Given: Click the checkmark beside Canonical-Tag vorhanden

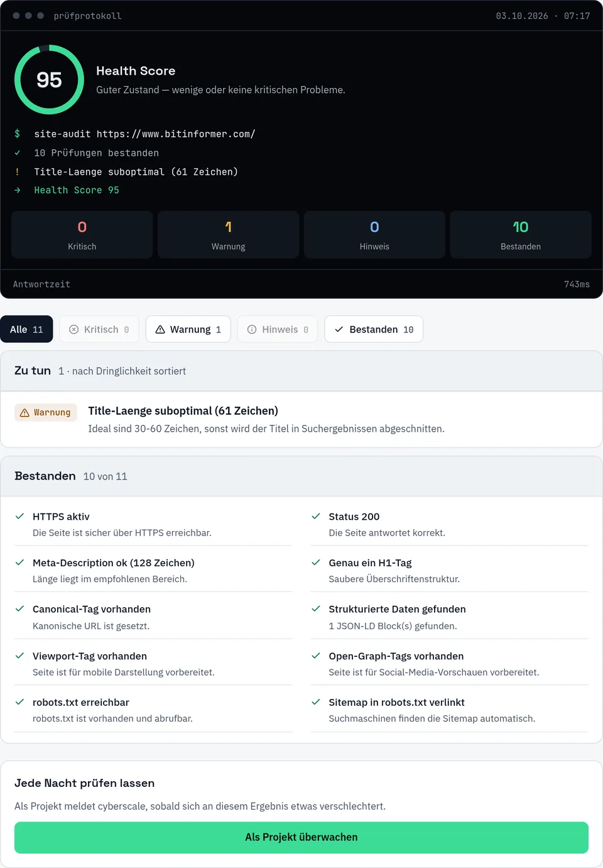Looking at the screenshot, I should [19, 609].
